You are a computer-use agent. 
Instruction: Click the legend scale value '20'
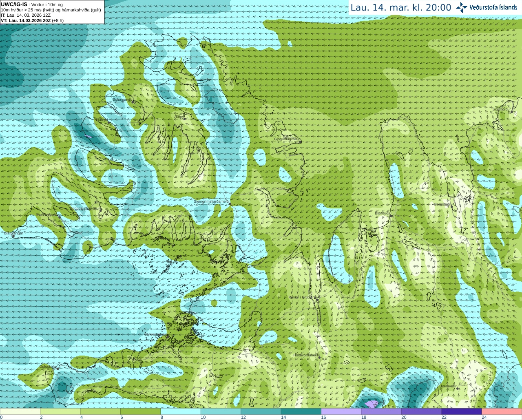(404, 417)
